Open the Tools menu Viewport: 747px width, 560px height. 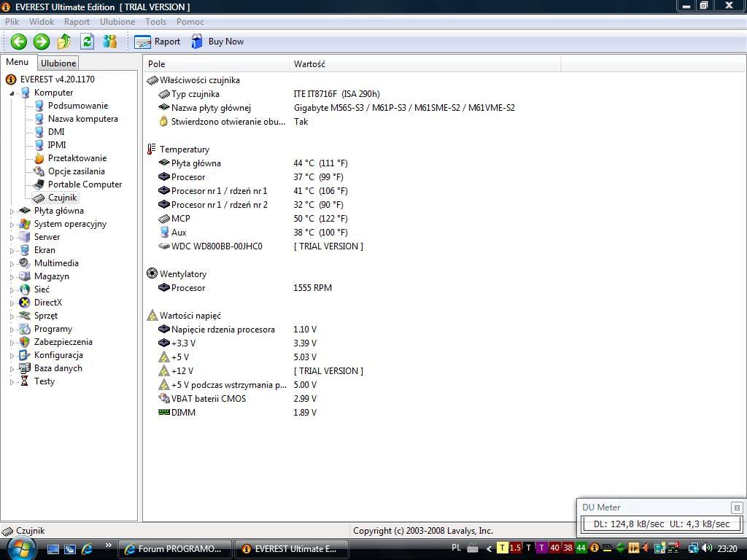[x=156, y=22]
